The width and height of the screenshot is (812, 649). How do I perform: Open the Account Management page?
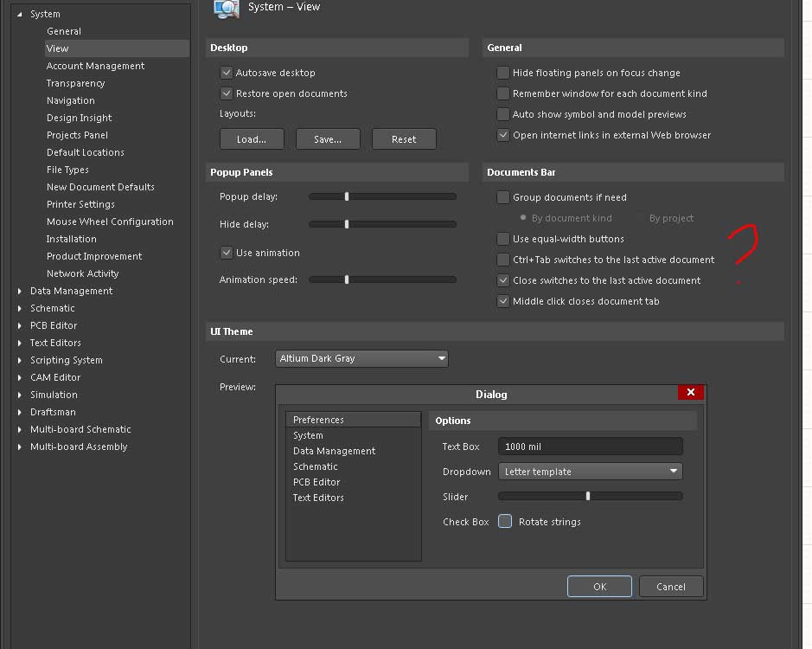pos(95,66)
